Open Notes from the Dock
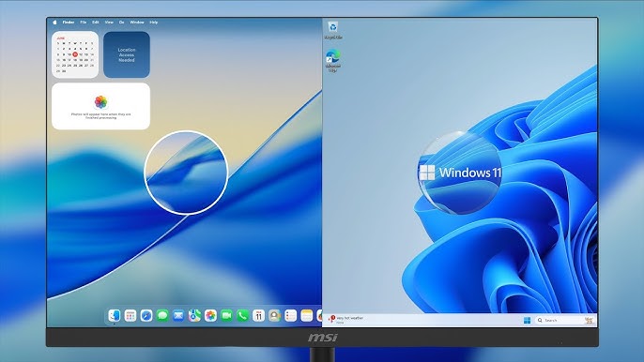 point(306,315)
